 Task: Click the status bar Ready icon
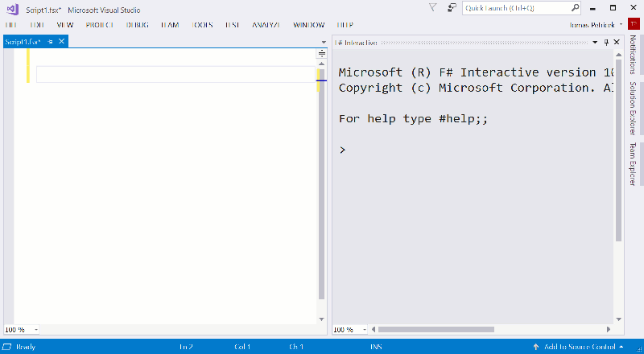tap(7, 347)
